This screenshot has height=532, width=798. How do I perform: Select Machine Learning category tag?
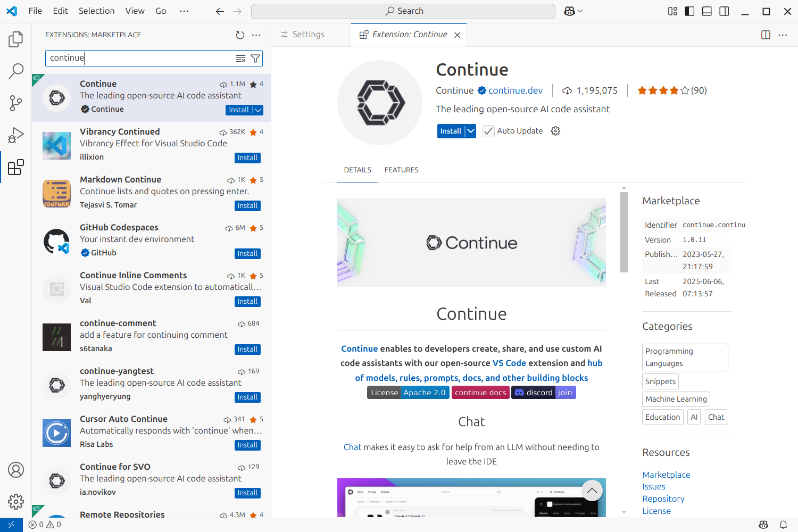[676, 399]
